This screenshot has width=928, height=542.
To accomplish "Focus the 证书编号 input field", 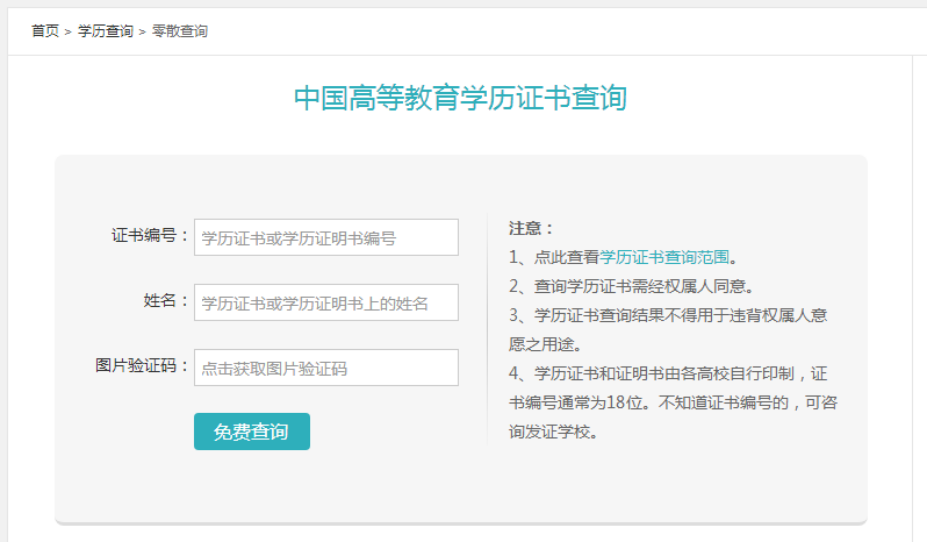I will point(326,237).
